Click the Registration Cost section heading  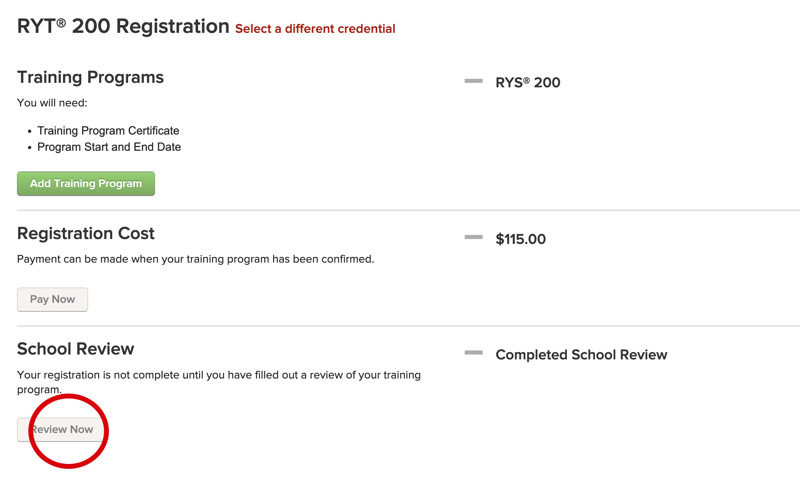(x=86, y=234)
